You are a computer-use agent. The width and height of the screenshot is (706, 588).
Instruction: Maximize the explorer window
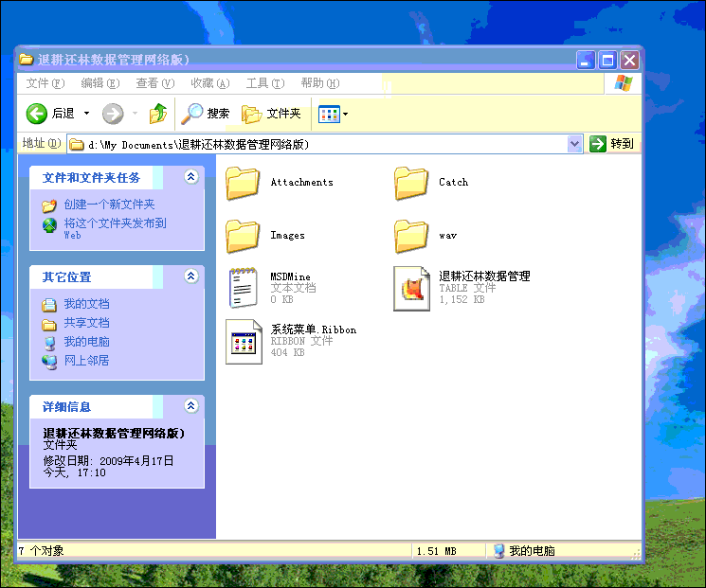pyautogui.click(x=607, y=61)
